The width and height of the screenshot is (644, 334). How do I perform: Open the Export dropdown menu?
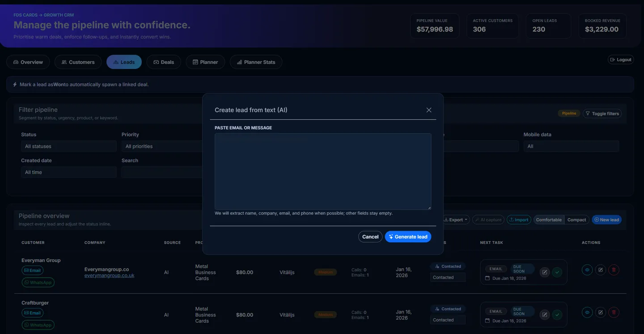455,220
